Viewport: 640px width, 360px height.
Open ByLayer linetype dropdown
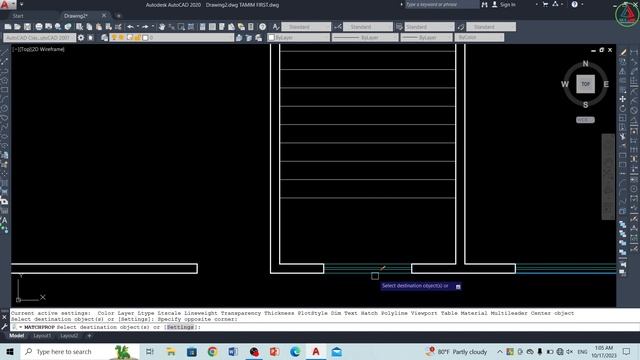tap(365, 38)
